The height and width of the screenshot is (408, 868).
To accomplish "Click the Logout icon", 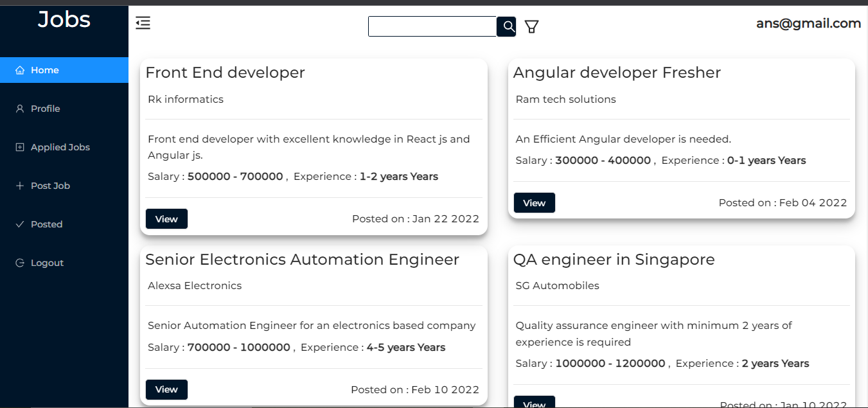I will pos(20,263).
